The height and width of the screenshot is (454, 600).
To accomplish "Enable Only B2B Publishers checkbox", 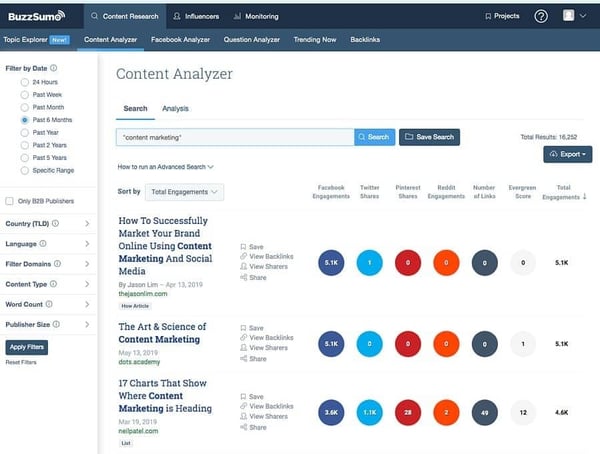I will coord(10,201).
